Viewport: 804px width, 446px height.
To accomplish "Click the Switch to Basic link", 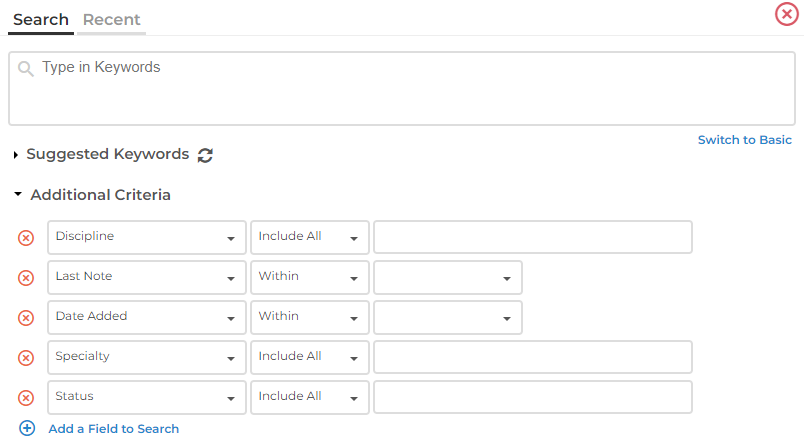I will pyautogui.click(x=744, y=140).
